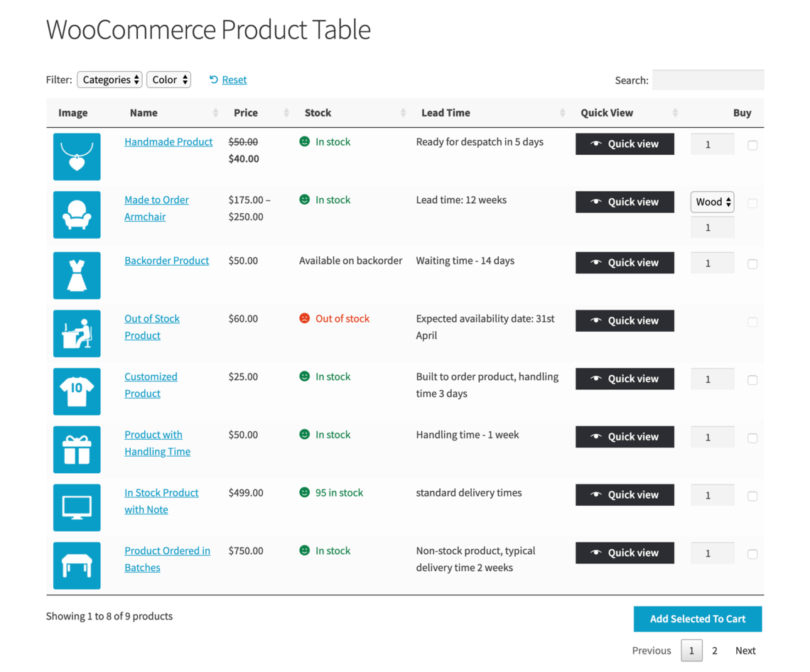Click inside the Search input field

708,80
